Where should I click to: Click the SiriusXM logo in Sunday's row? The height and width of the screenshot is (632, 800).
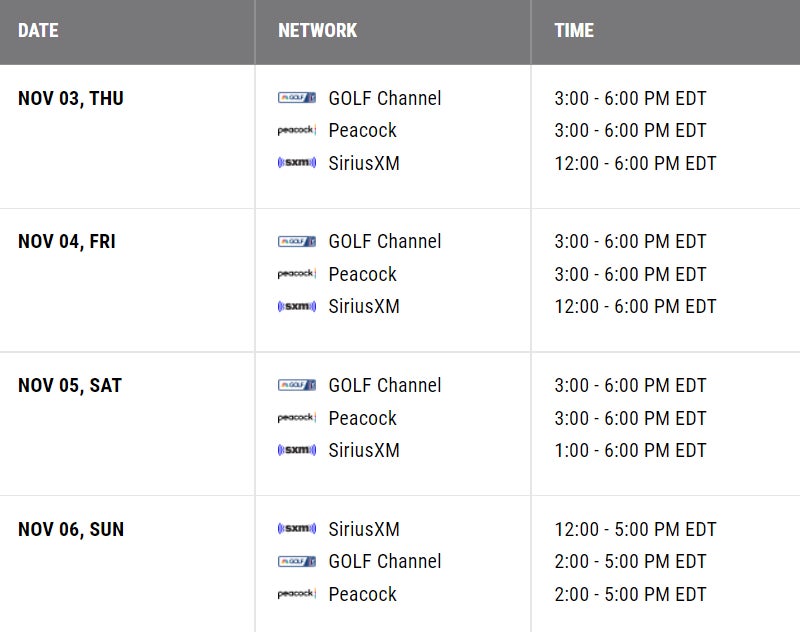pyautogui.click(x=297, y=529)
